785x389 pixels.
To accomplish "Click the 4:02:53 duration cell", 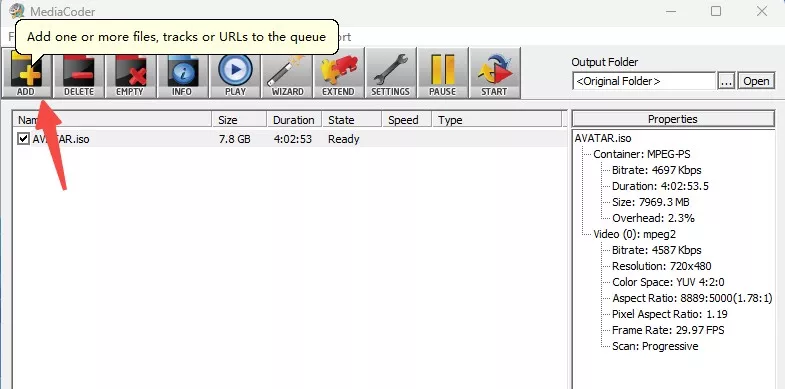I will [x=293, y=139].
